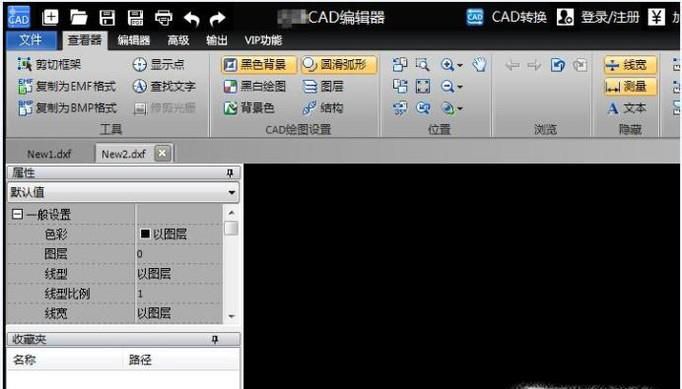Click the zoom out magnifier icon

(447, 86)
